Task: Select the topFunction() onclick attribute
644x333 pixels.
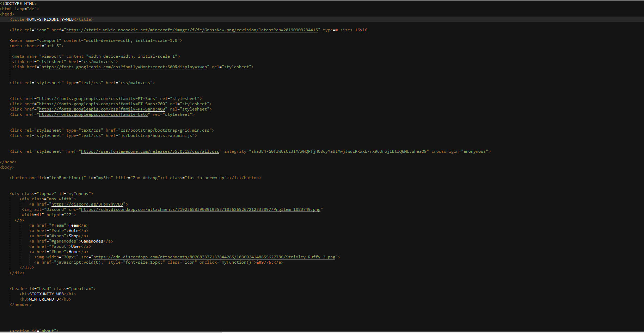Action: (67, 177)
